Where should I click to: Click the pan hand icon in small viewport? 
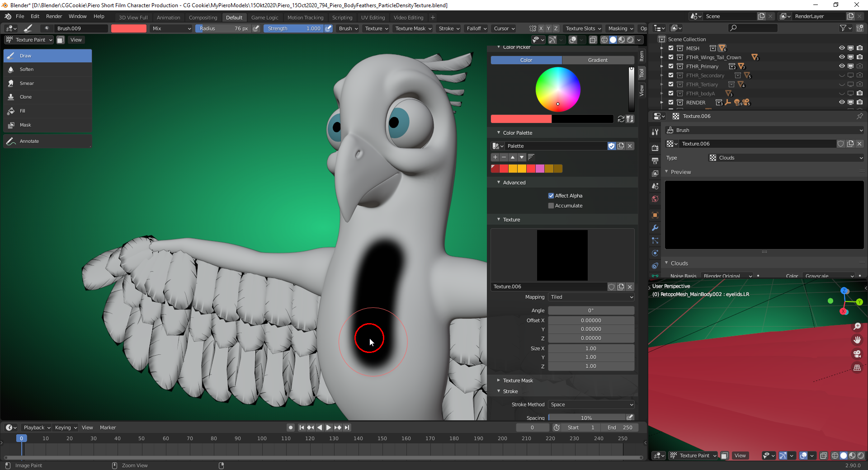point(857,340)
